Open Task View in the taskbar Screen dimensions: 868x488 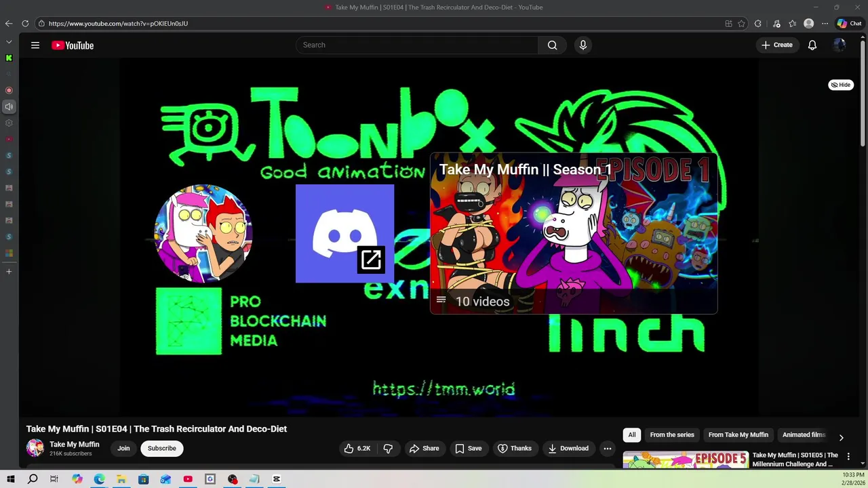coord(54,479)
